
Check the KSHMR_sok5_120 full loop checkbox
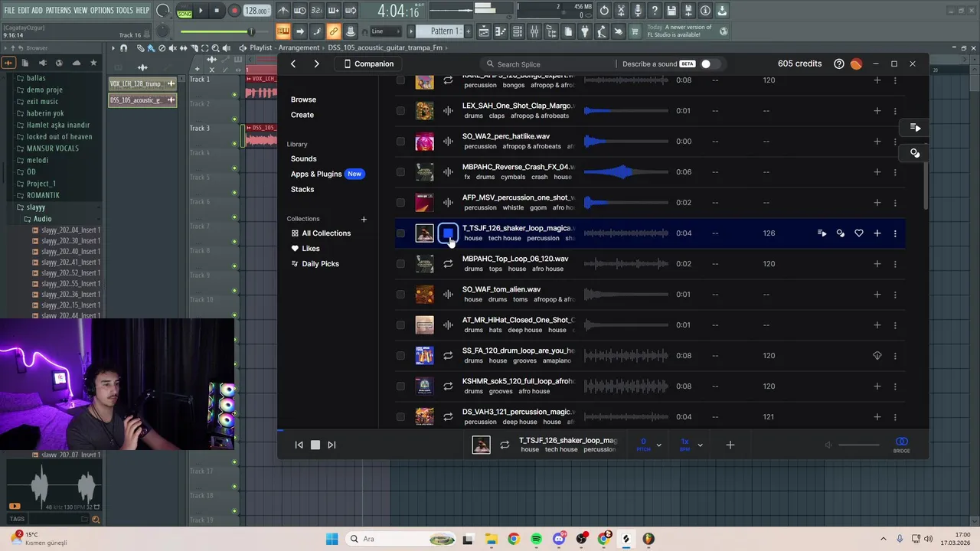tap(400, 386)
